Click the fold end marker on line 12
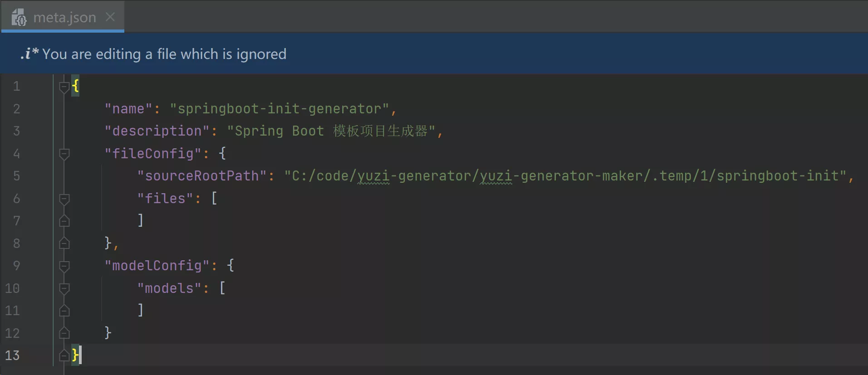This screenshot has width=868, height=375. click(64, 333)
